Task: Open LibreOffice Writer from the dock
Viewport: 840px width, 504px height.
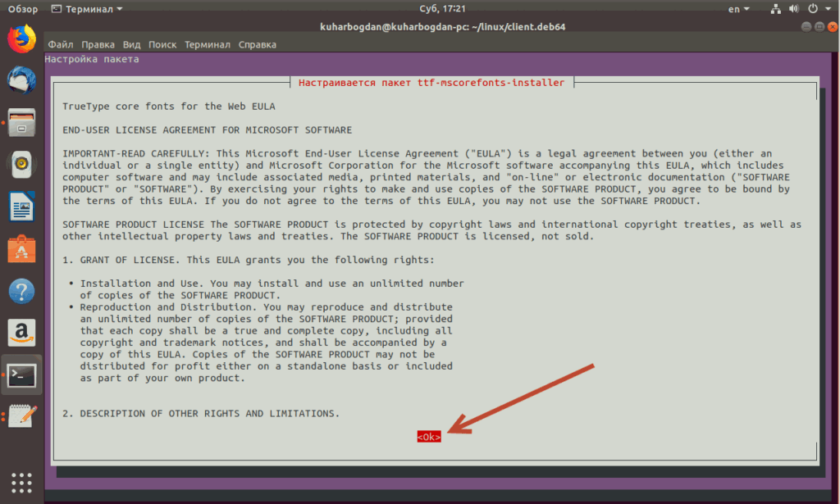Action: [22, 207]
